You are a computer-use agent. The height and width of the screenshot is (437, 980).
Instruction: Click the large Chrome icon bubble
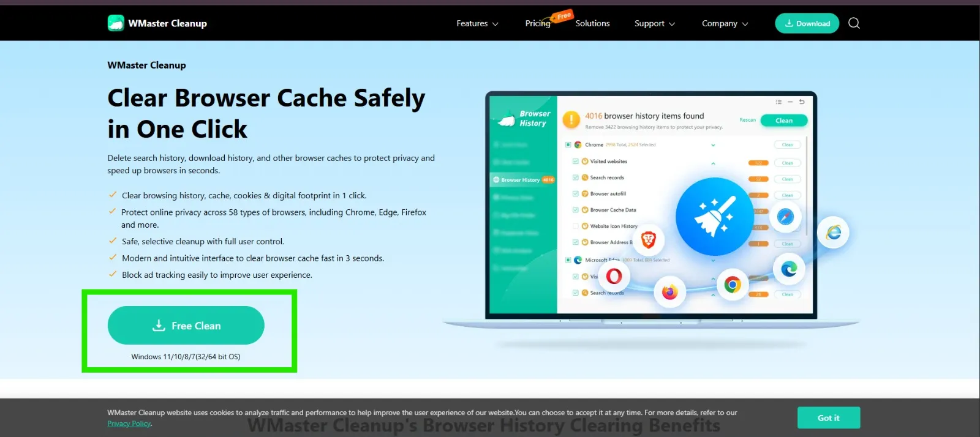tap(733, 285)
